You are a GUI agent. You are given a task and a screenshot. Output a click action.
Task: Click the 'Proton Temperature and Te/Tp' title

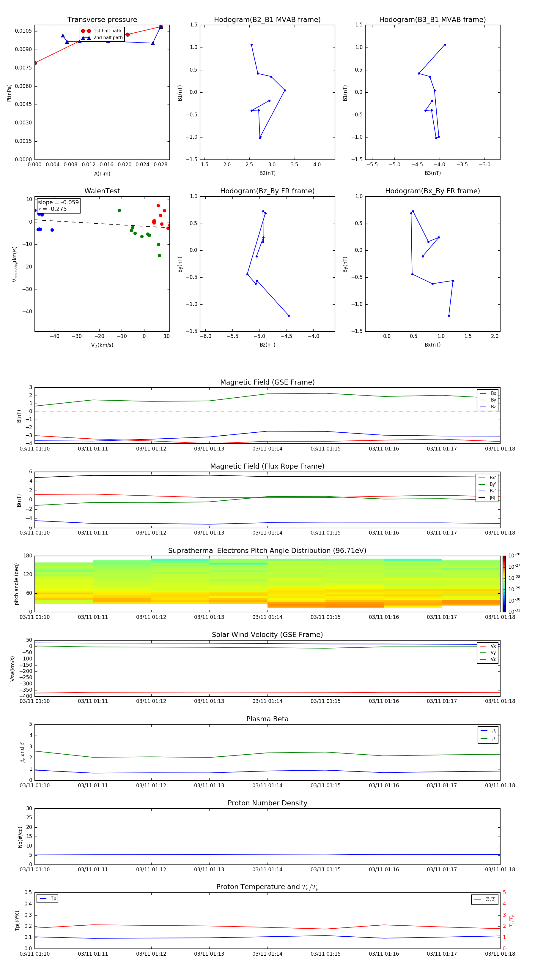coord(267,887)
